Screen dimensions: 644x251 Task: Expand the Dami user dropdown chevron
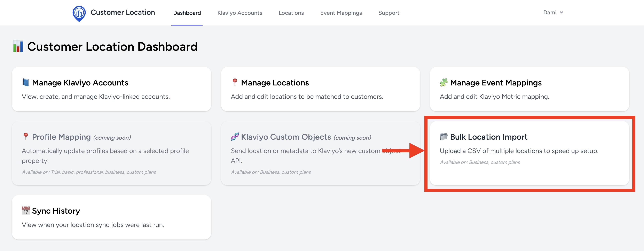coord(561,13)
